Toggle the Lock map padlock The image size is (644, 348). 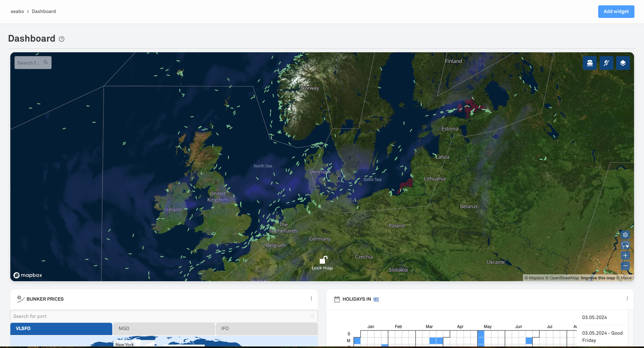coord(323,260)
